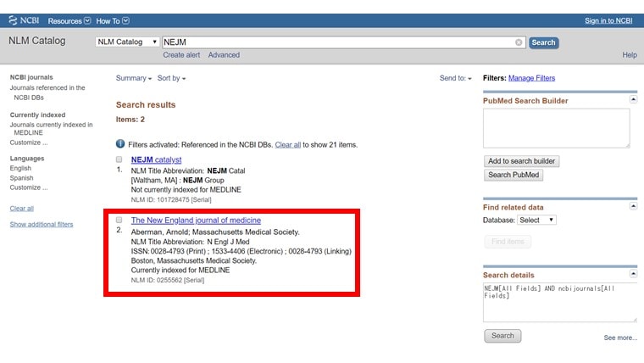The image size is (644, 363).
Task: Open the Sort by dropdown
Action: [x=171, y=78]
